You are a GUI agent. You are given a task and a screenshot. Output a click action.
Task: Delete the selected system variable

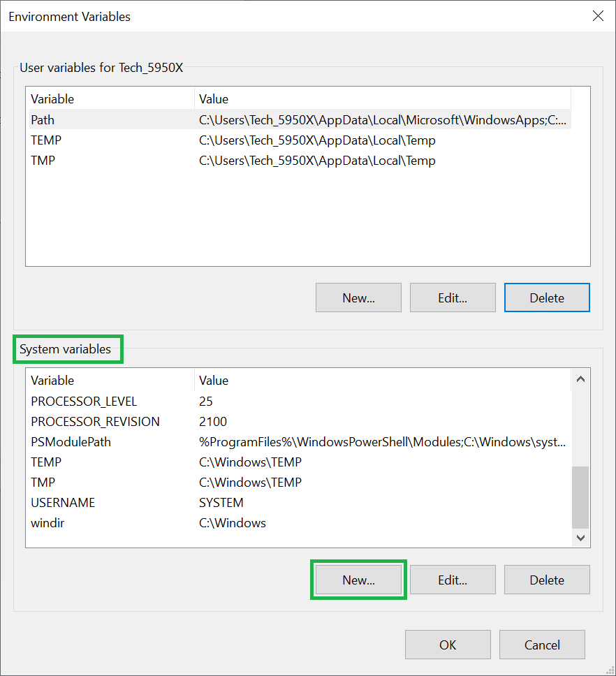[547, 579]
